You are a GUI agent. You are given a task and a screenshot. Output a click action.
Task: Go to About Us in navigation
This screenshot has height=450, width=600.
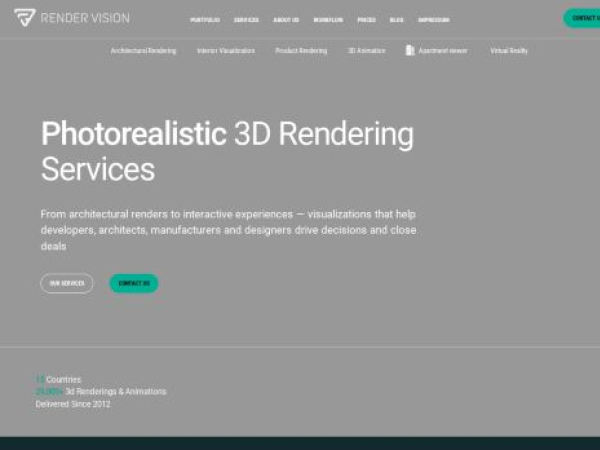click(x=286, y=20)
